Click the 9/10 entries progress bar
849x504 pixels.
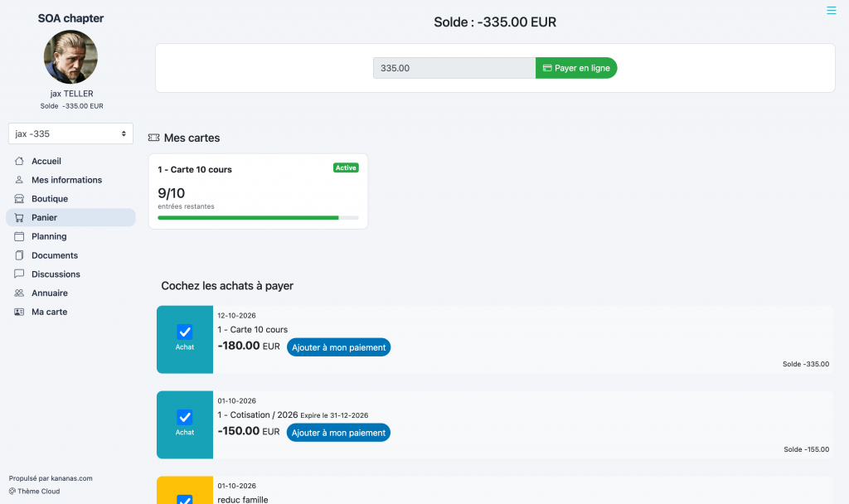click(258, 218)
